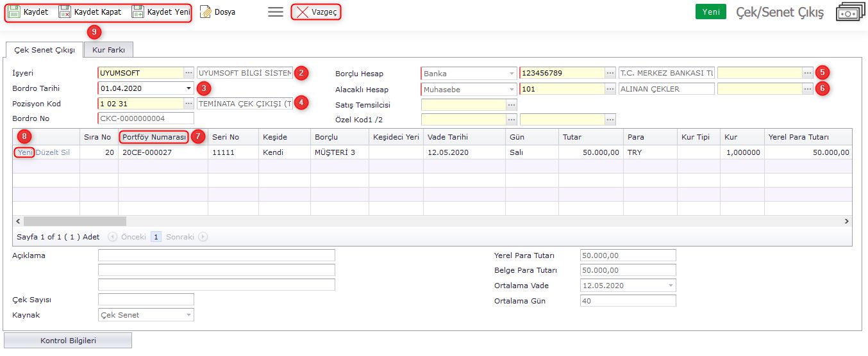868x356 pixels.
Task: Click the Düzelt link in grid row
Action: point(47,152)
